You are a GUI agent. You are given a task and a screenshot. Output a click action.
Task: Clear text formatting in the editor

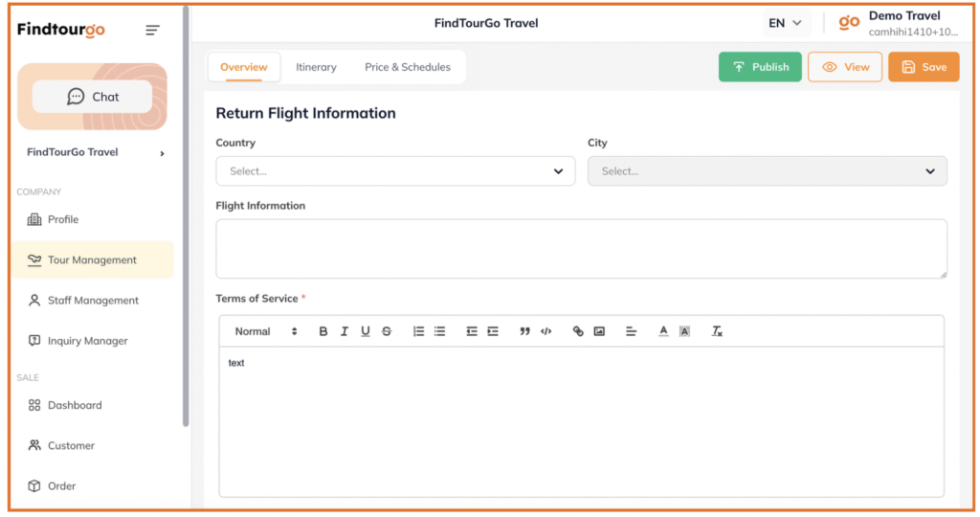click(x=717, y=331)
